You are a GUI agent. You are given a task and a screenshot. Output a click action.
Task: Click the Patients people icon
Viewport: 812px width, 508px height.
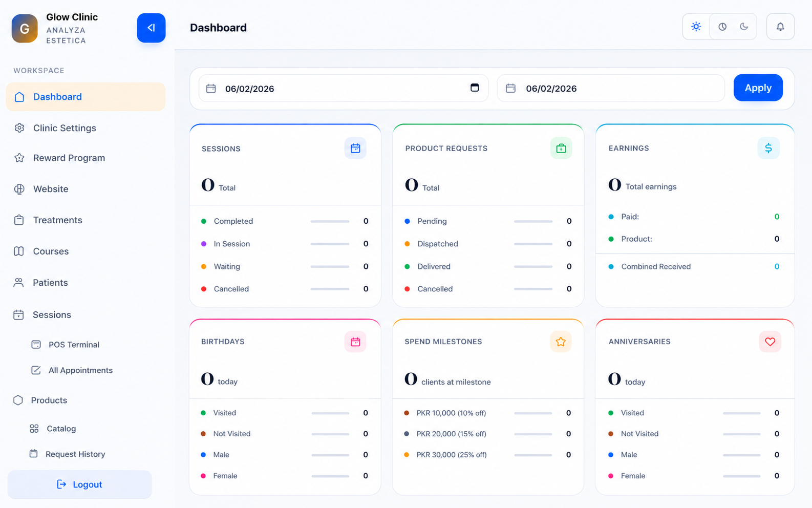[19, 283]
